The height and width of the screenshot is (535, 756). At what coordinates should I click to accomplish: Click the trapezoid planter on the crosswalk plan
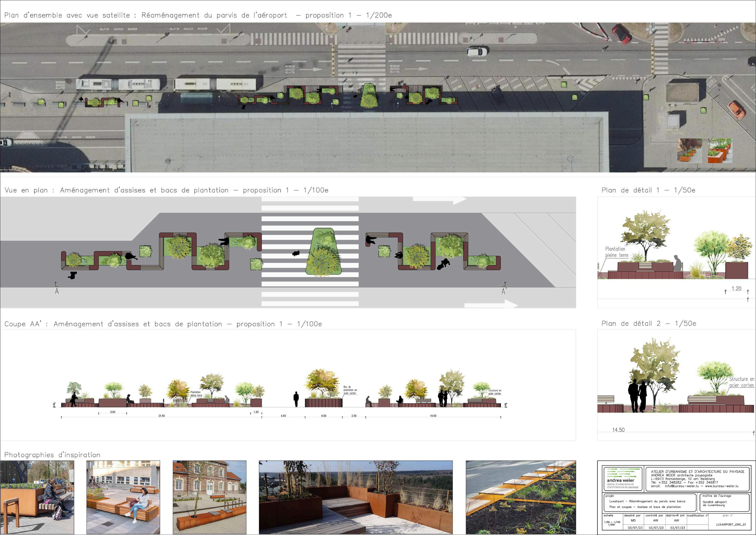tap(323, 251)
